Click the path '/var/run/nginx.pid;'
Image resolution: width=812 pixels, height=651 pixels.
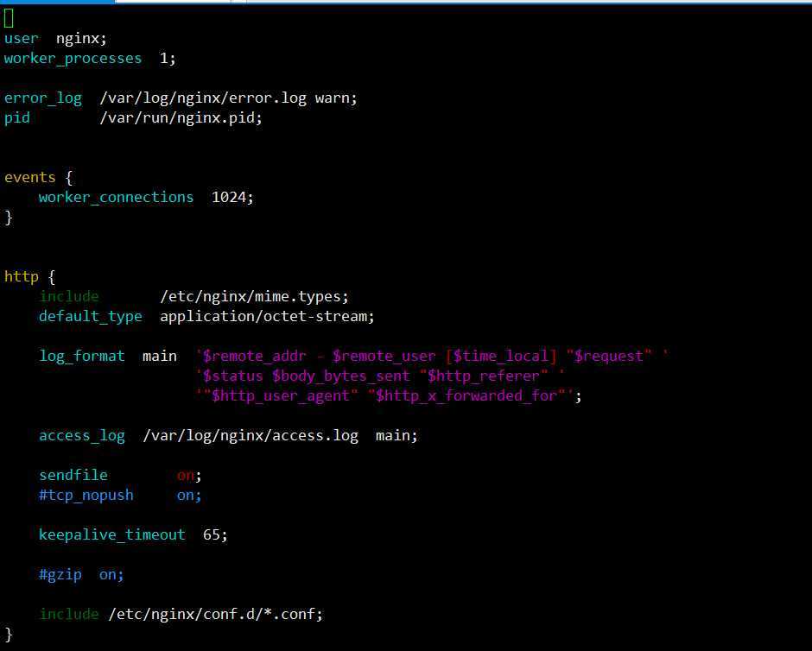pyautogui.click(x=181, y=118)
